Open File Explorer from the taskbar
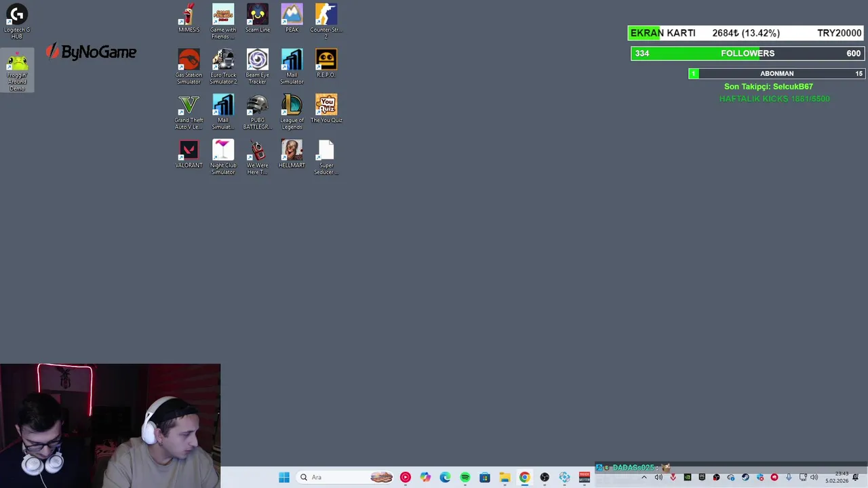 [505, 477]
